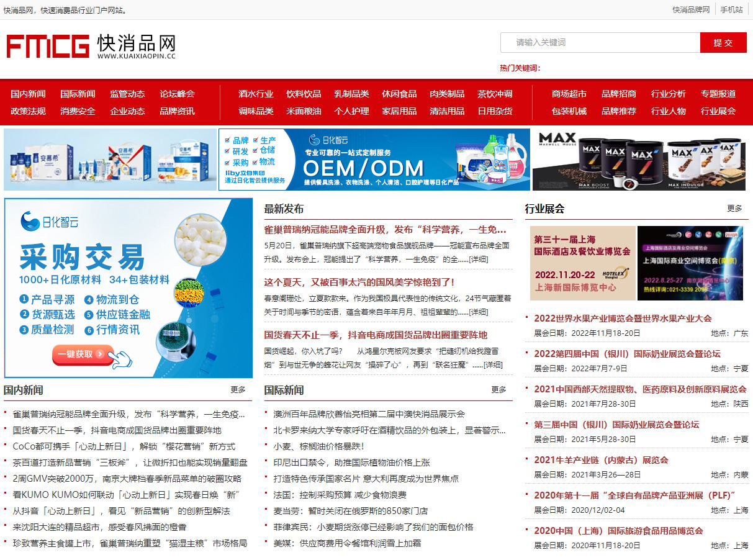753x560 pixels.
Task: Open 更多 beside 国内新闻 heading
Action: [x=238, y=390]
